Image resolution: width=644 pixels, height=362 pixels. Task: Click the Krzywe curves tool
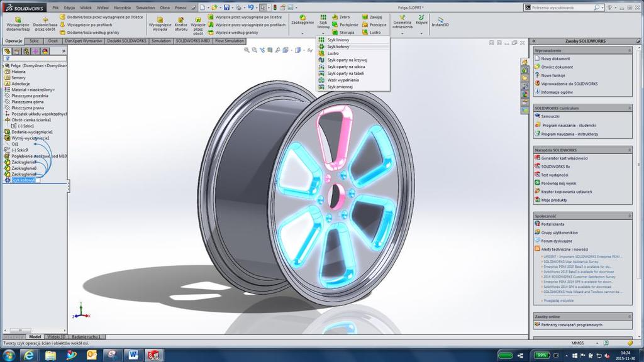(421, 19)
